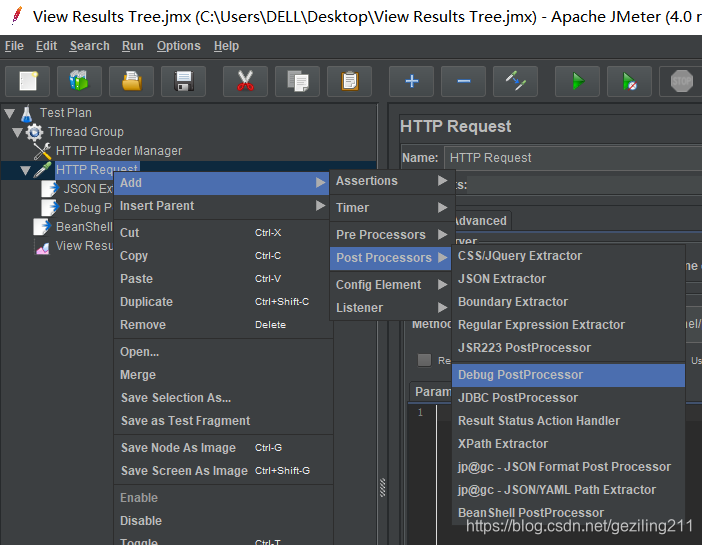Collapse the Thread Group tree node

pos(17,133)
